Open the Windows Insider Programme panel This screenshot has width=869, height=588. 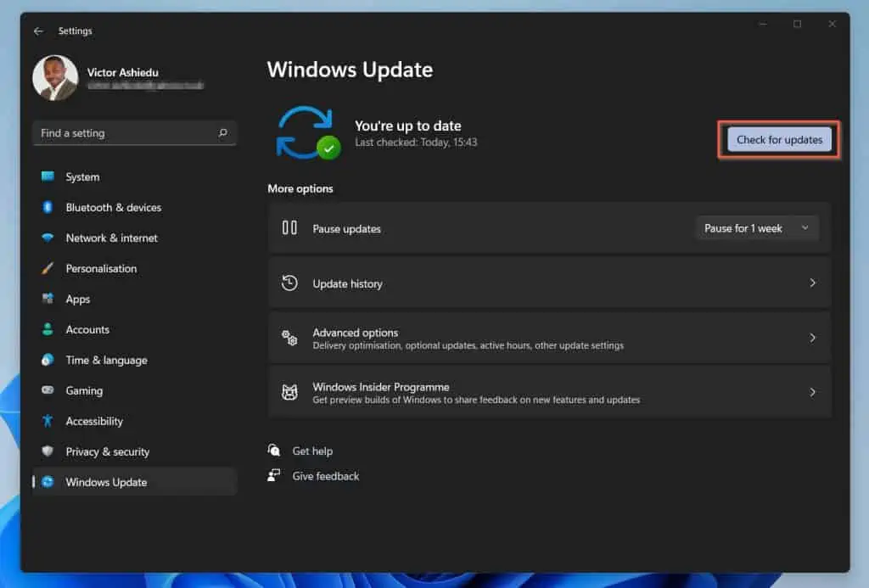(x=549, y=392)
